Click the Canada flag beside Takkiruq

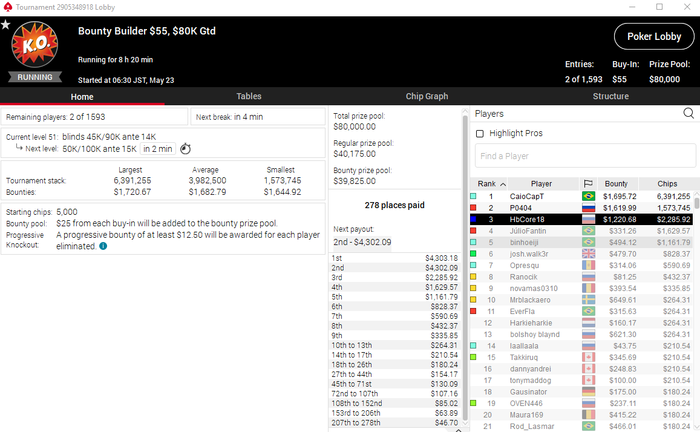click(588, 357)
